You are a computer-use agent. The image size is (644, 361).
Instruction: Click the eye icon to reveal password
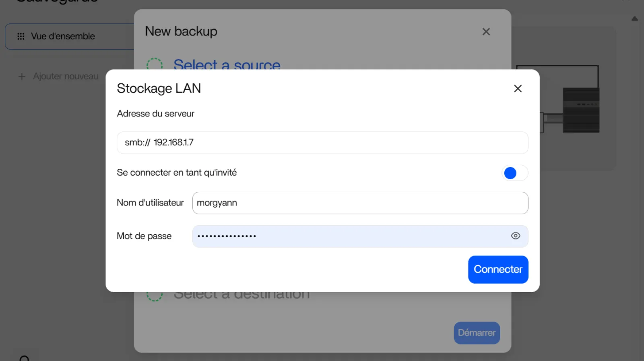point(515,236)
